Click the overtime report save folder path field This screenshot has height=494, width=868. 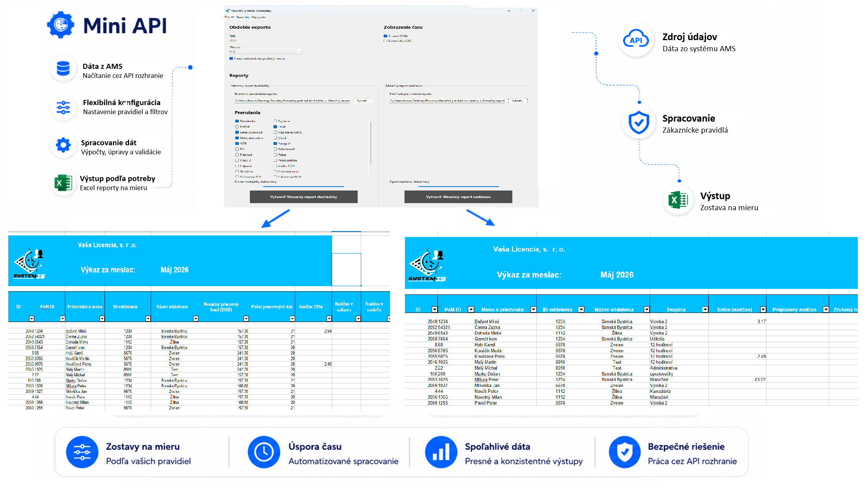448,101
